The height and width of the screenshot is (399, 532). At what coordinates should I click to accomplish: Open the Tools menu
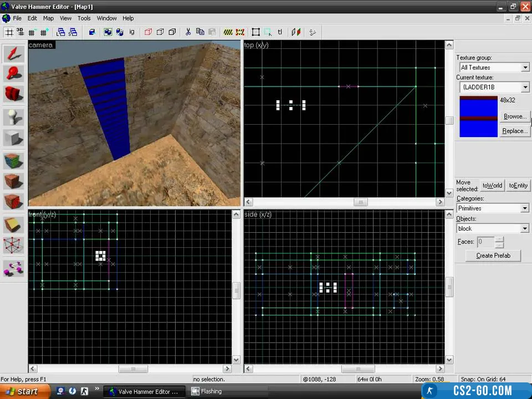coord(84,18)
